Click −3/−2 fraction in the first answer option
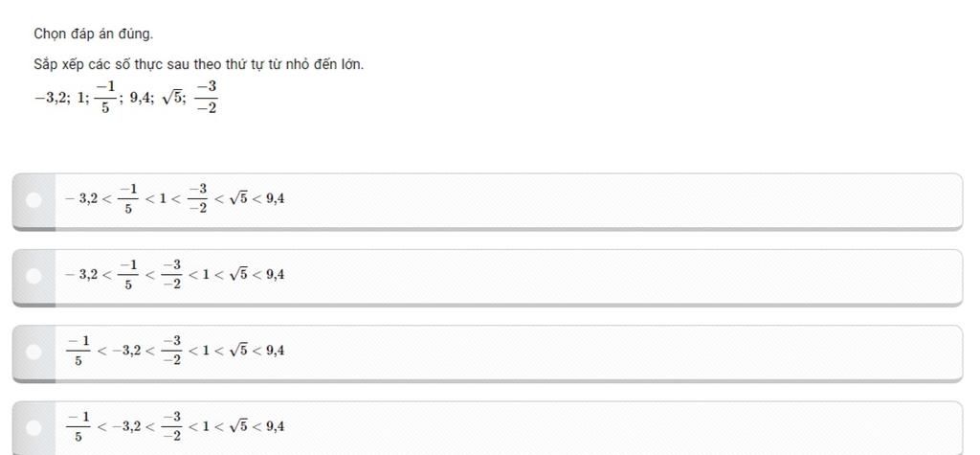 [x=197, y=199]
